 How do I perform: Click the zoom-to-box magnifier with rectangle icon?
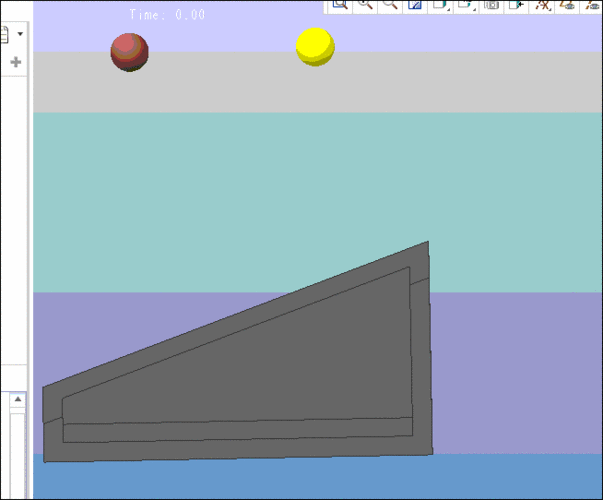click(x=339, y=5)
